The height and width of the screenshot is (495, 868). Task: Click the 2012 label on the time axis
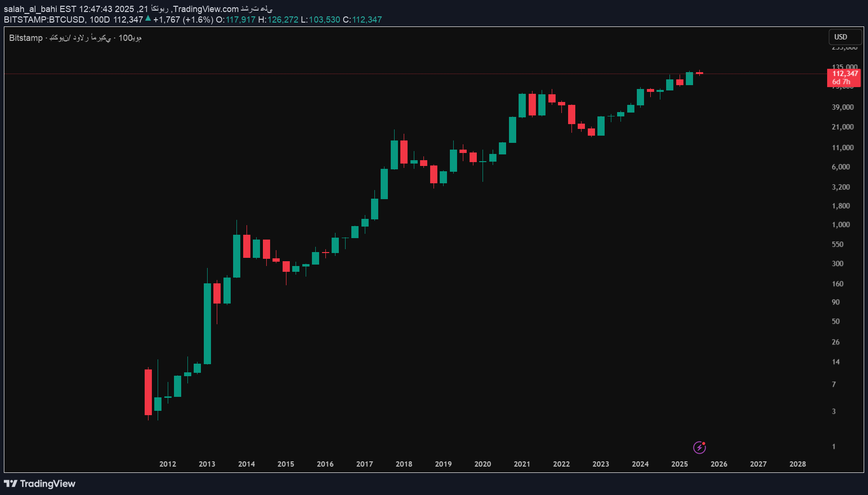pos(168,464)
